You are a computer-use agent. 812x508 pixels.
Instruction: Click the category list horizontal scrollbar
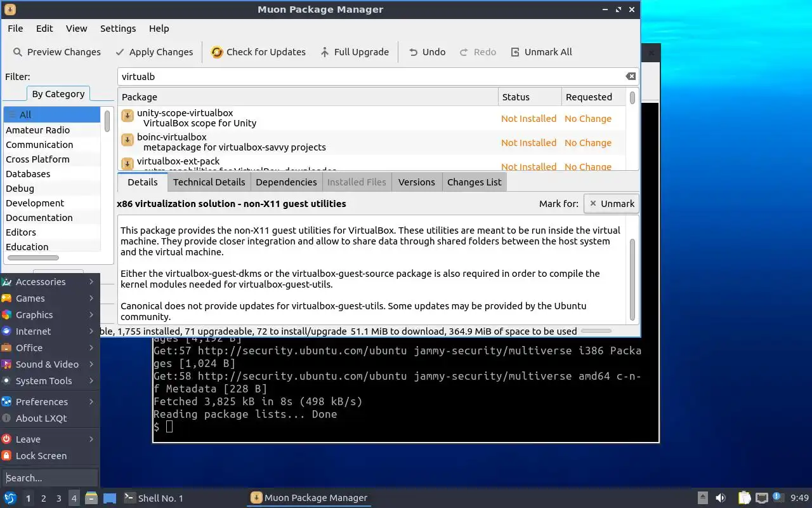tap(33, 258)
